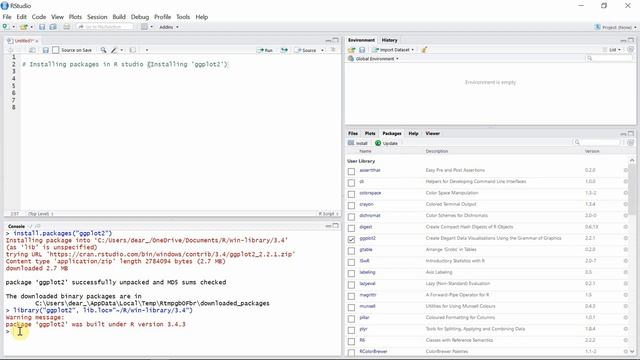Clear environment objects with broom icon
The height and width of the screenshot is (360, 640).
coord(424,50)
